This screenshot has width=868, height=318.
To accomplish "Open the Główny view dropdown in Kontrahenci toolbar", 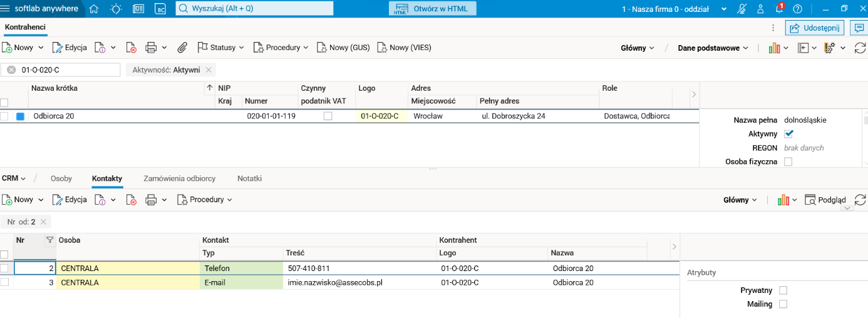I will 638,48.
